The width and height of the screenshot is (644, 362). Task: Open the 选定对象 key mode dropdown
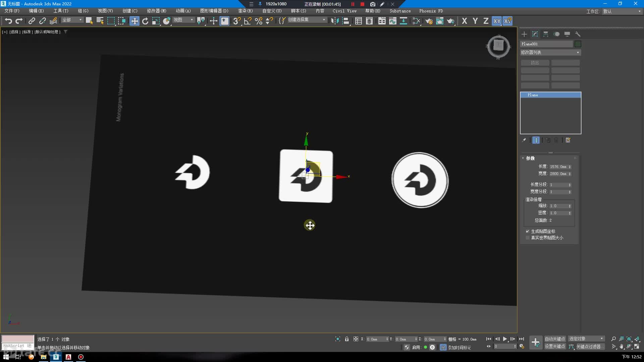pos(586,339)
